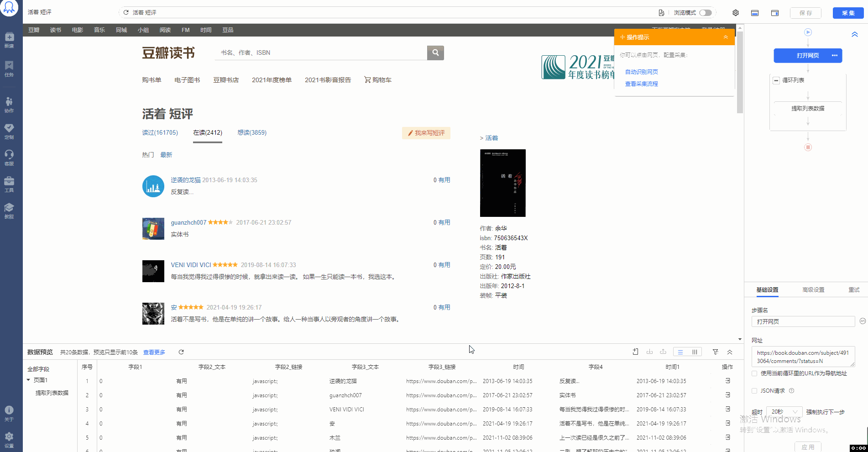
Task: Click the workflow start play icon
Action: point(808,32)
